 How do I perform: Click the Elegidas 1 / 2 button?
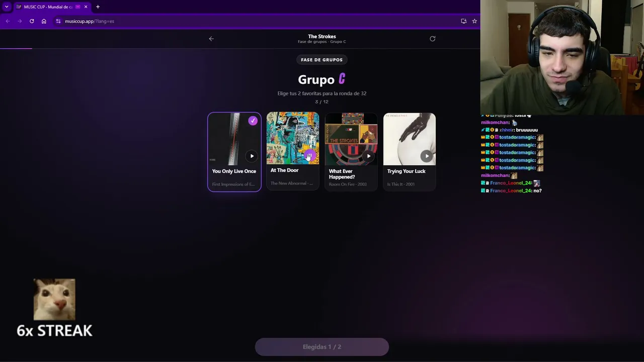322,347
